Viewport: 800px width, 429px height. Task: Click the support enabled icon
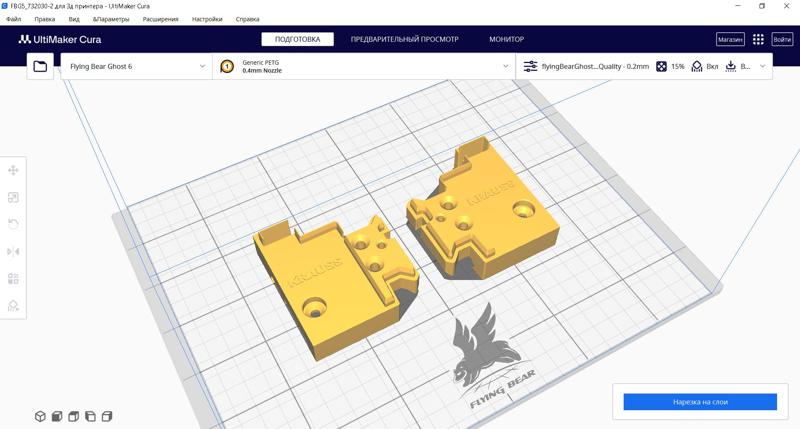coord(696,66)
